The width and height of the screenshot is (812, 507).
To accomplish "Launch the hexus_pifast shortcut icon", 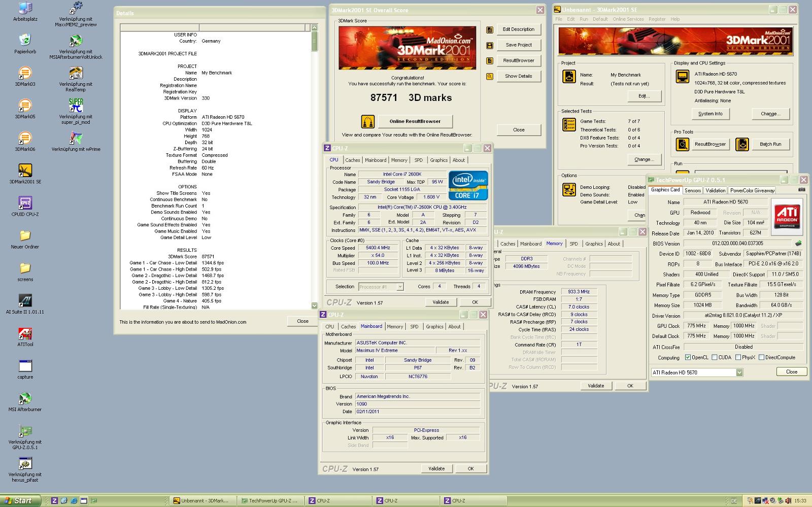I will [25, 463].
